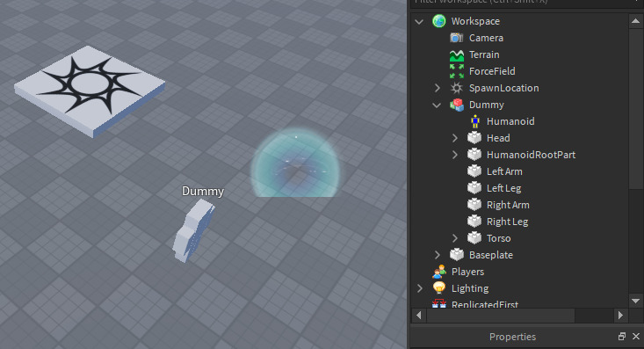Collapse the Dummy model node
This screenshot has width=644, height=349.
pyautogui.click(x=437, y=105)
